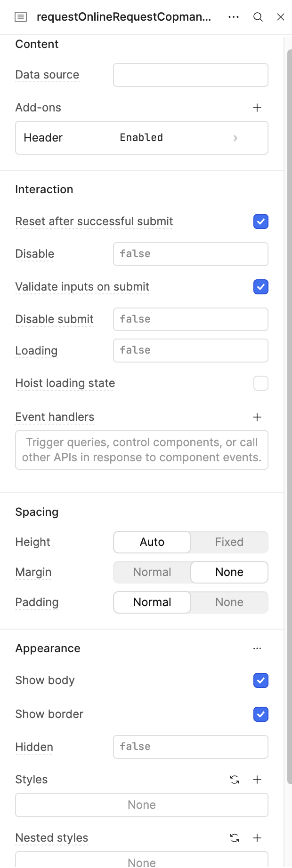
Task: Set Margin to Normal
Action: point(152,572)
